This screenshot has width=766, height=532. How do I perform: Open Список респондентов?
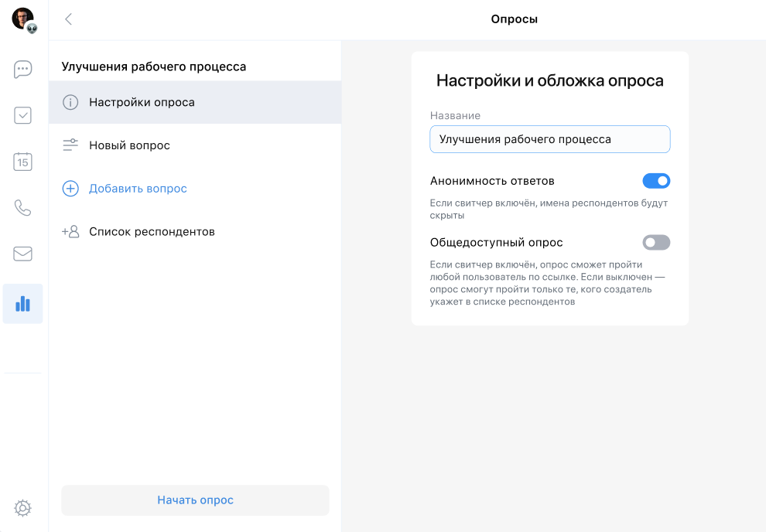152,232
